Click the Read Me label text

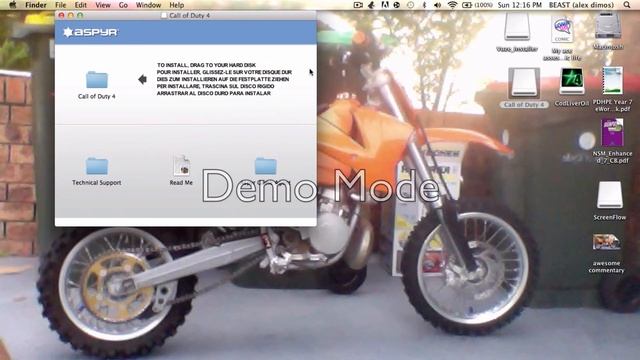pos(181,182)
